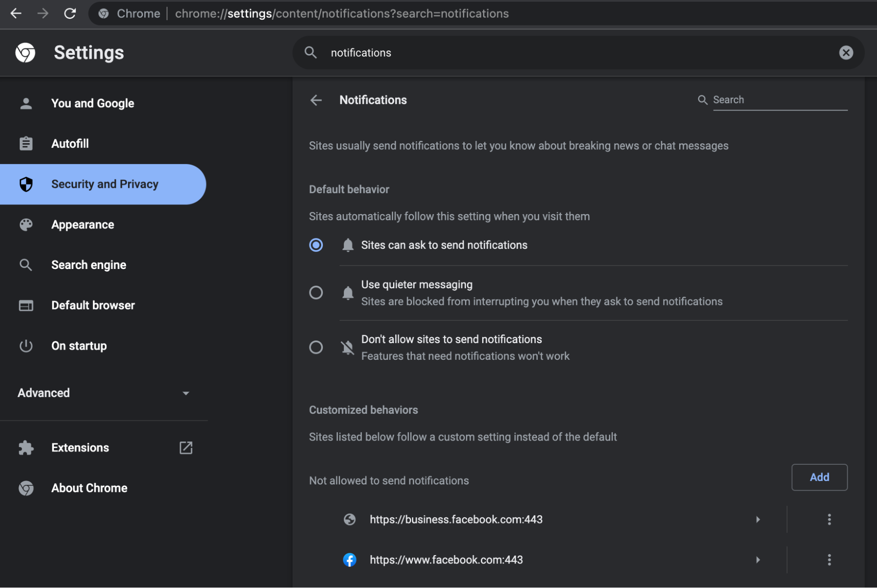The height and width of the screenshot is (588, 877).
Task: Open Appearance settings via palette icon
Action: (x=26, y=225)
